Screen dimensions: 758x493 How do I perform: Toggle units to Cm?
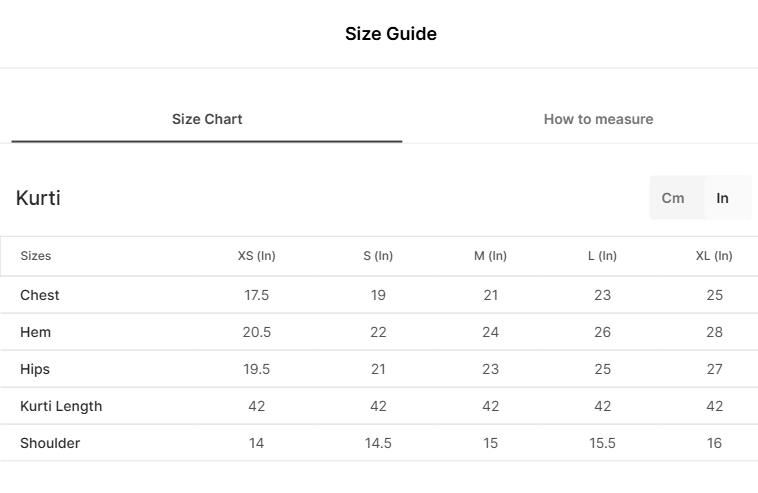672,198
